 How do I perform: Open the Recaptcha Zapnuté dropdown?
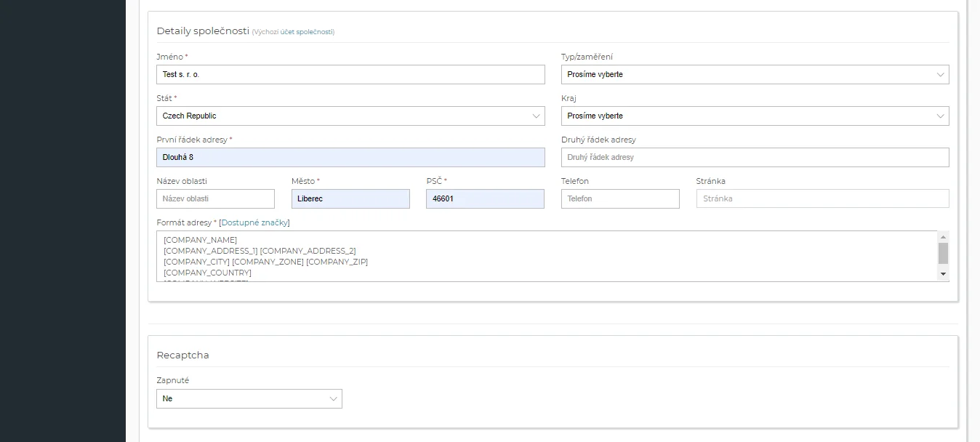(x=249, y=399)
